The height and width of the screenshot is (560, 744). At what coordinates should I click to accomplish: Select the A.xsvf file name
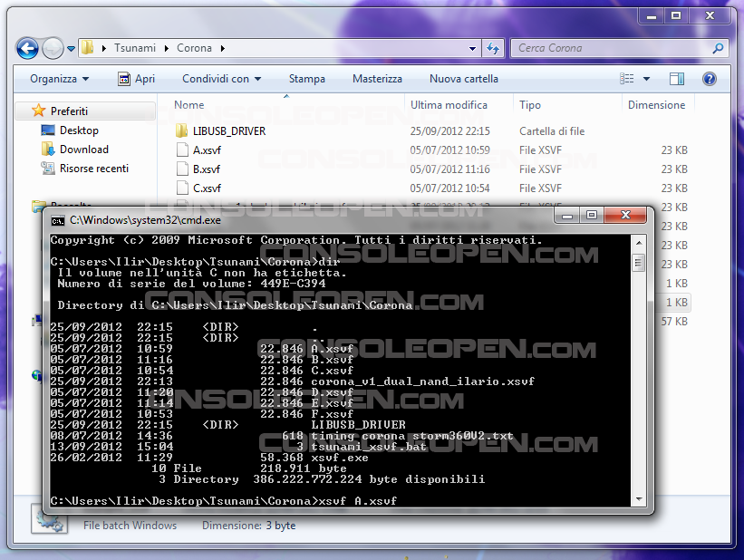(x=207, y=150)
